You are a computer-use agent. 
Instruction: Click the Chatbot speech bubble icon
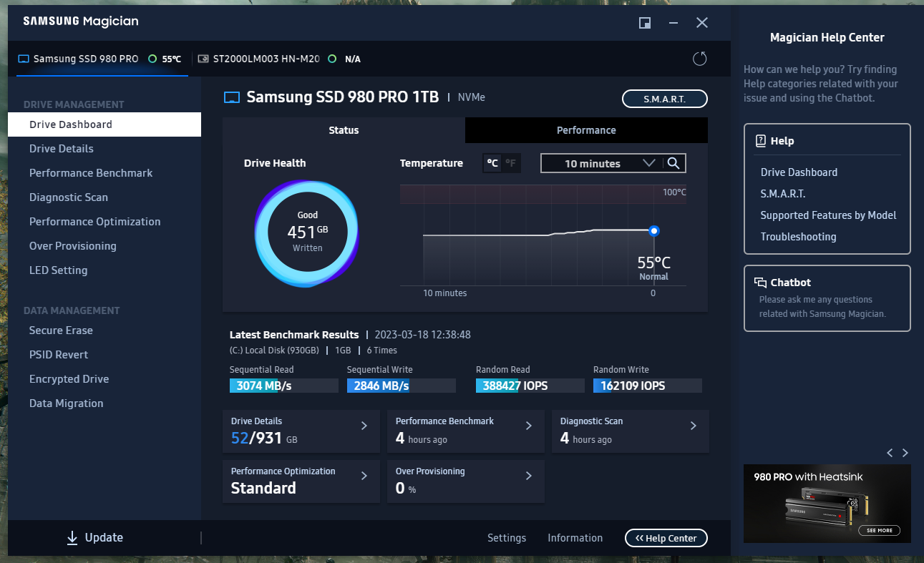[761, 283]
